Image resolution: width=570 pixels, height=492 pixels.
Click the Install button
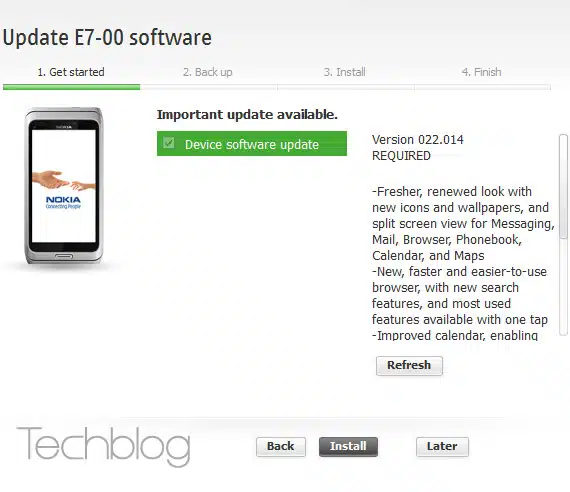tap(348, 446)
